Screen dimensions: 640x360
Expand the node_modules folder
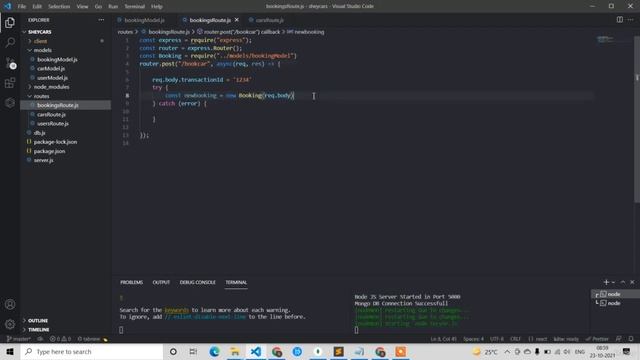[51, 87]
